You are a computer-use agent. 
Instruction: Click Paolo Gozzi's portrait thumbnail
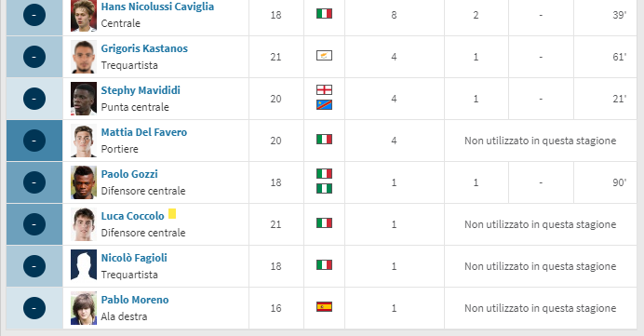pos(84,182)
